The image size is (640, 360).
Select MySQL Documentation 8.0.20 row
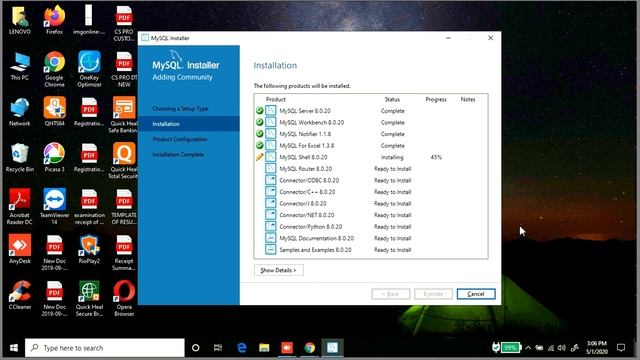(371, 238)
